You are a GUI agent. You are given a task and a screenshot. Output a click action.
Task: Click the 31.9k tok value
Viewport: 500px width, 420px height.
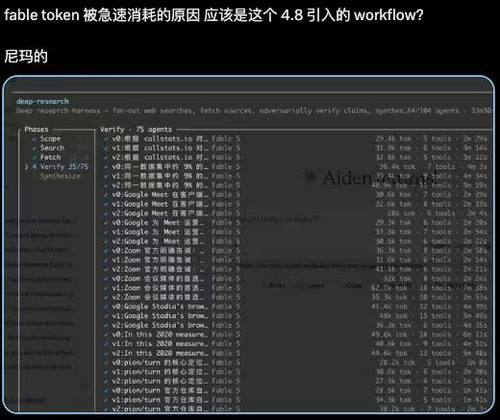click(x=394, y=148)
